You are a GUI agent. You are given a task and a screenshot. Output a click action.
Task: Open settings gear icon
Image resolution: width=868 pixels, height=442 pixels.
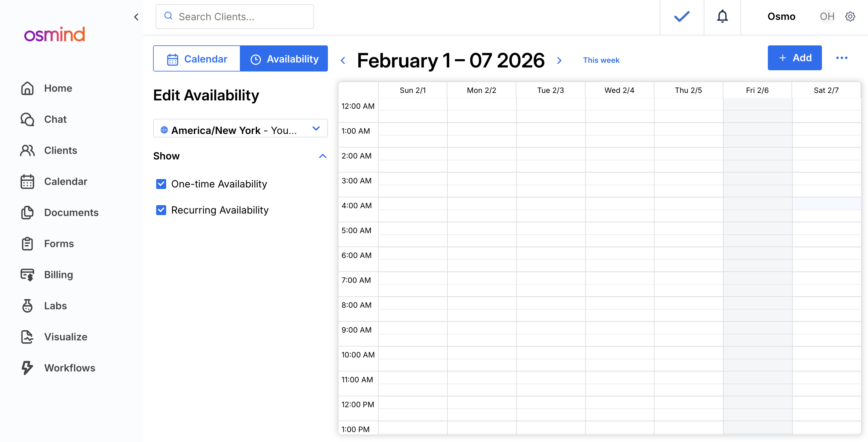[x=850, y=16]
